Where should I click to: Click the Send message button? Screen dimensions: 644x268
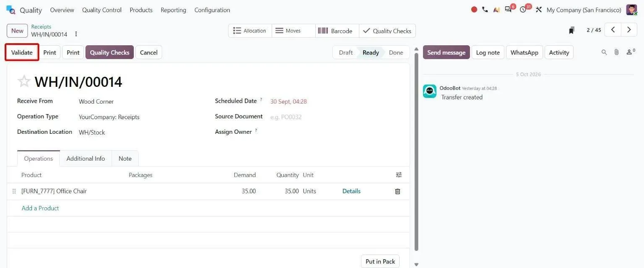(446, 52)
